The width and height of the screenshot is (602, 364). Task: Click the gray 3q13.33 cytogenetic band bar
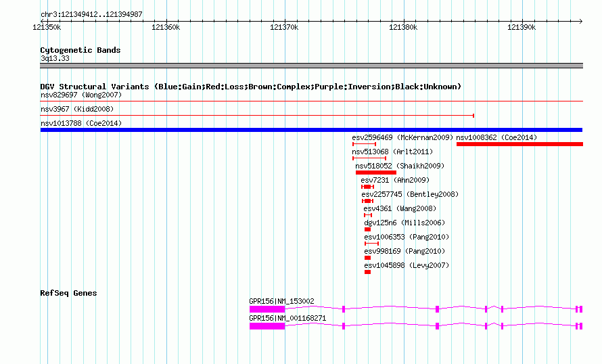click(x=311, y=66)
